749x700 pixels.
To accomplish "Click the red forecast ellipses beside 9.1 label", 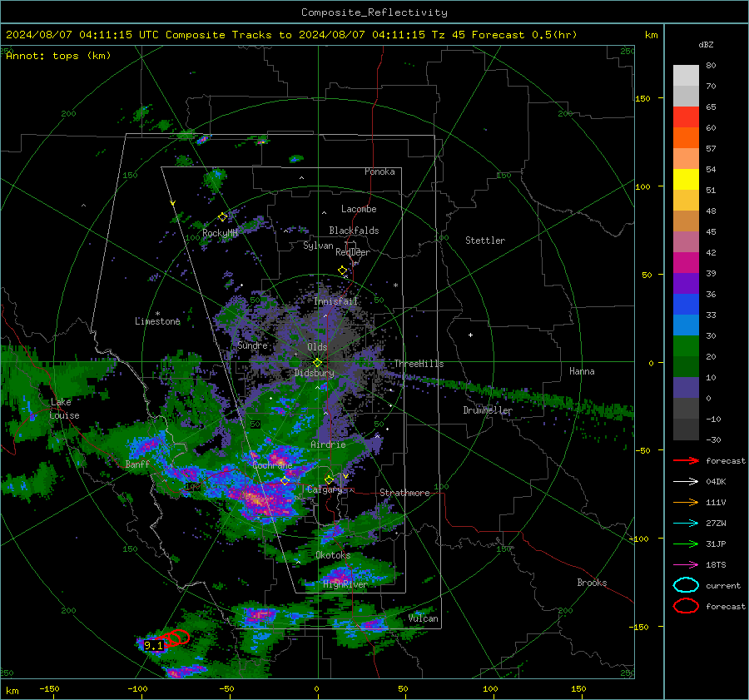I will point(176,638).
